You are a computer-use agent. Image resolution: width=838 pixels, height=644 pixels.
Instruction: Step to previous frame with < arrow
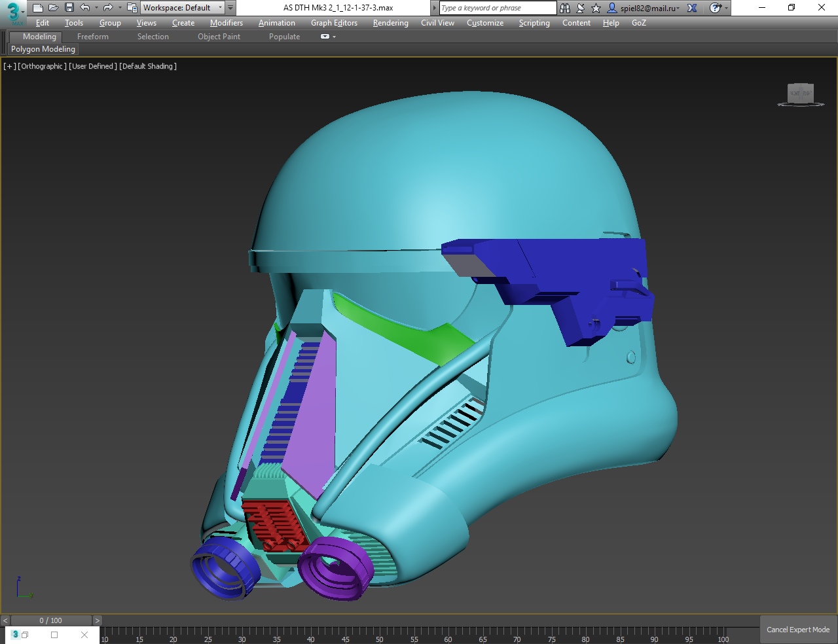[5, 620]
